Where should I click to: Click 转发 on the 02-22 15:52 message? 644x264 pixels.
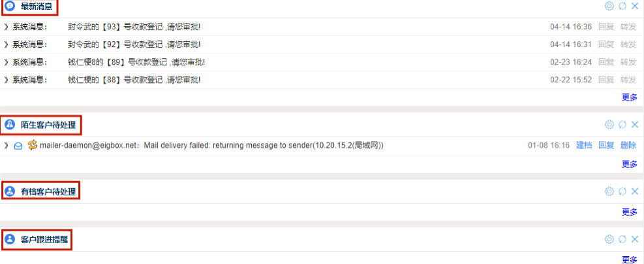628,80
